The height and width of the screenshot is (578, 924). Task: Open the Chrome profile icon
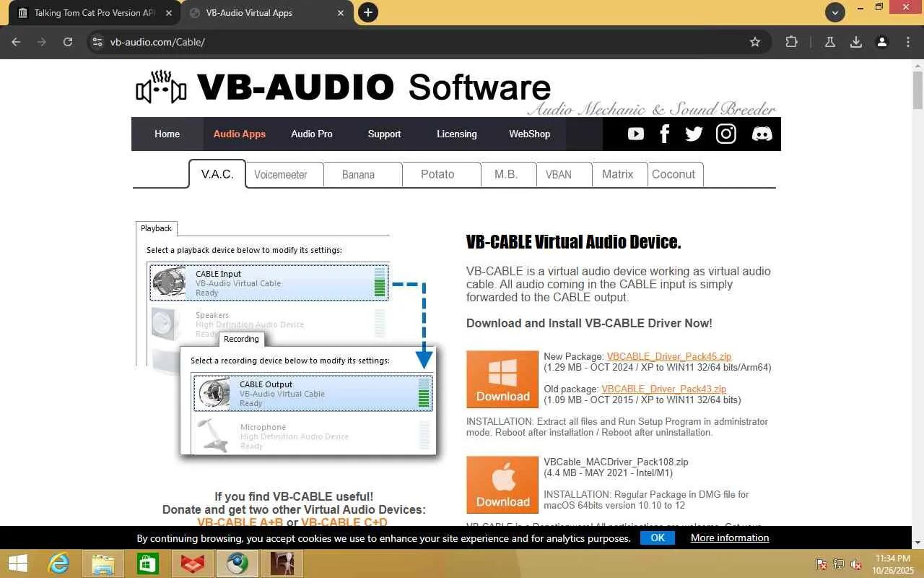coord(882,42)
